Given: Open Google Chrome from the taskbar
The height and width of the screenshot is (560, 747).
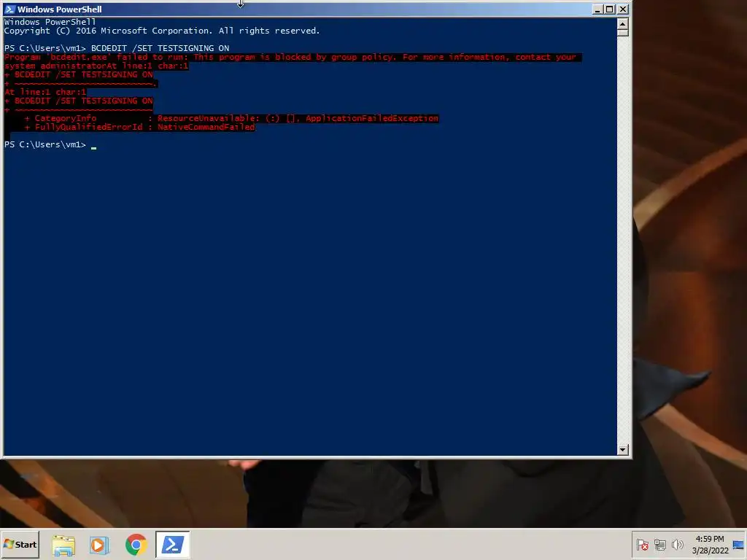Looking at the screenshot, I should [x=136, y=545].
